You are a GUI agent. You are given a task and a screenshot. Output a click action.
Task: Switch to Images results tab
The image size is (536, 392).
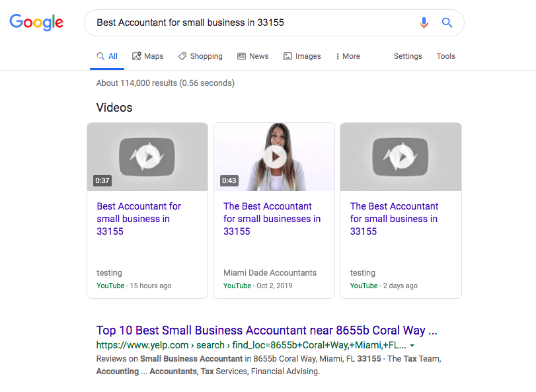coord(302,56)
